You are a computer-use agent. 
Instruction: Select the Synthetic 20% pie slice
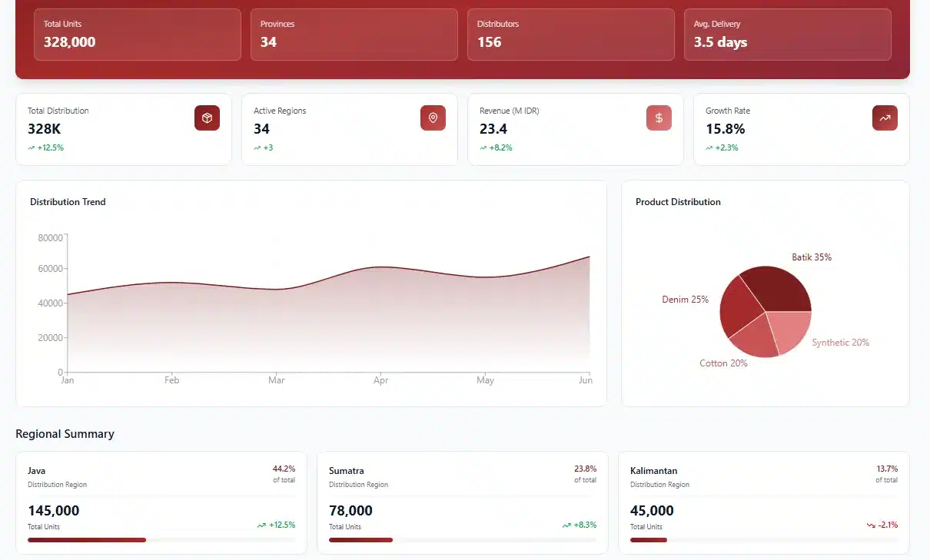point(790,330)
